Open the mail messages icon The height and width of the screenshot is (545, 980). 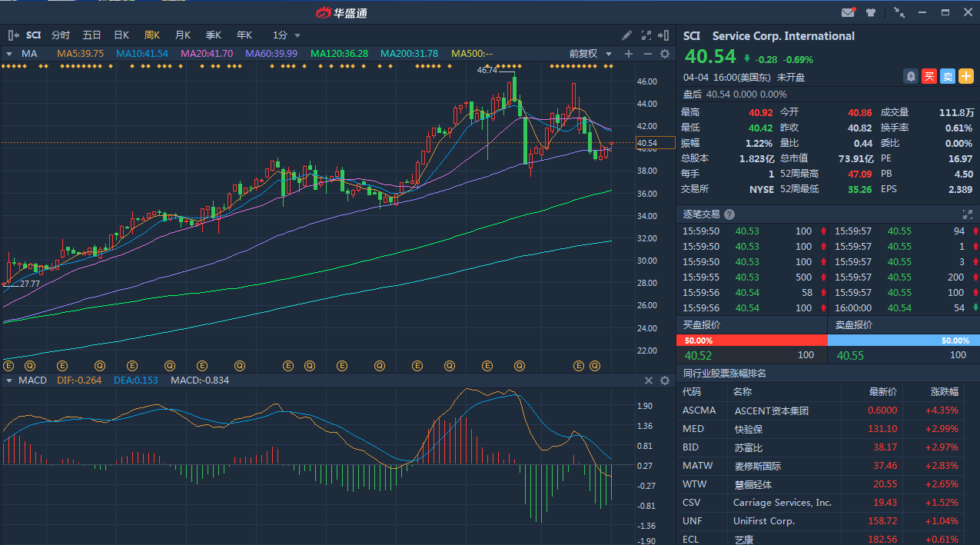[x=848, y=12]
